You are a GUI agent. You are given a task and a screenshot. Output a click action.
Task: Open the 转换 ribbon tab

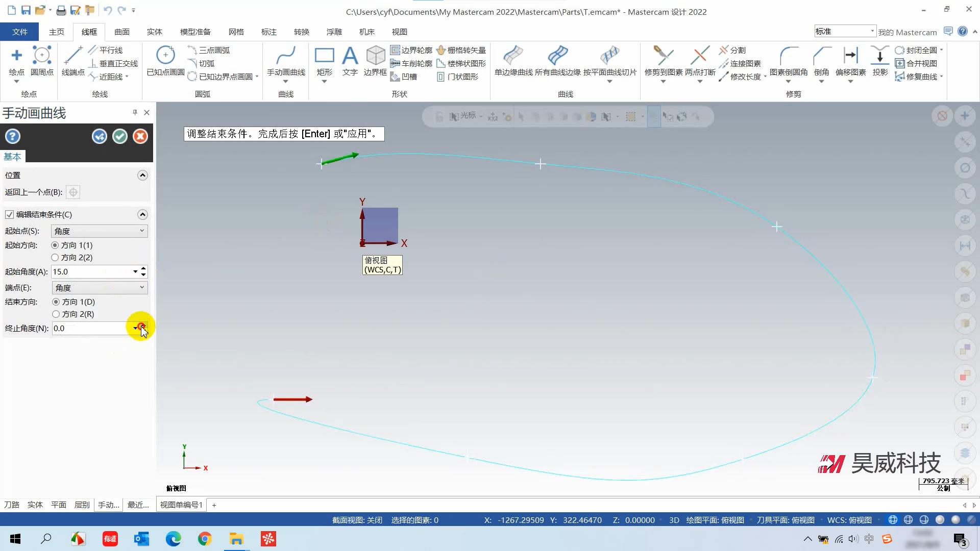301,32
